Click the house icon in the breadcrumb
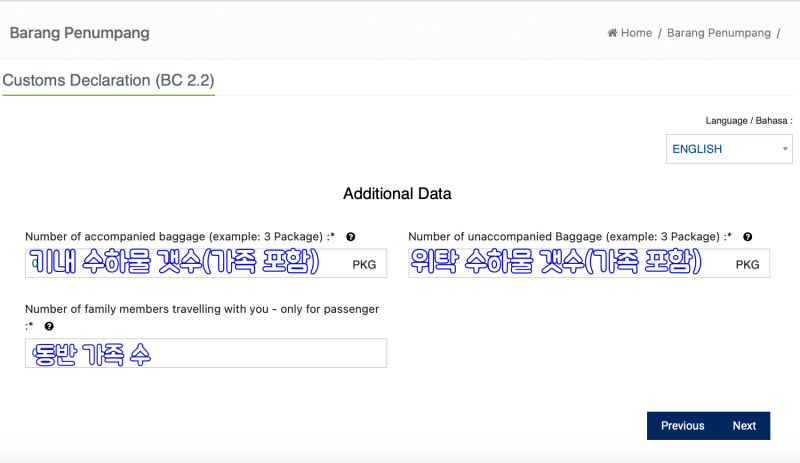 coord(612,33)
